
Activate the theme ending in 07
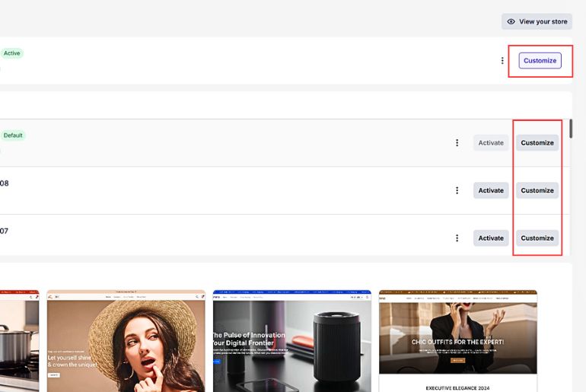coord(491,238)
